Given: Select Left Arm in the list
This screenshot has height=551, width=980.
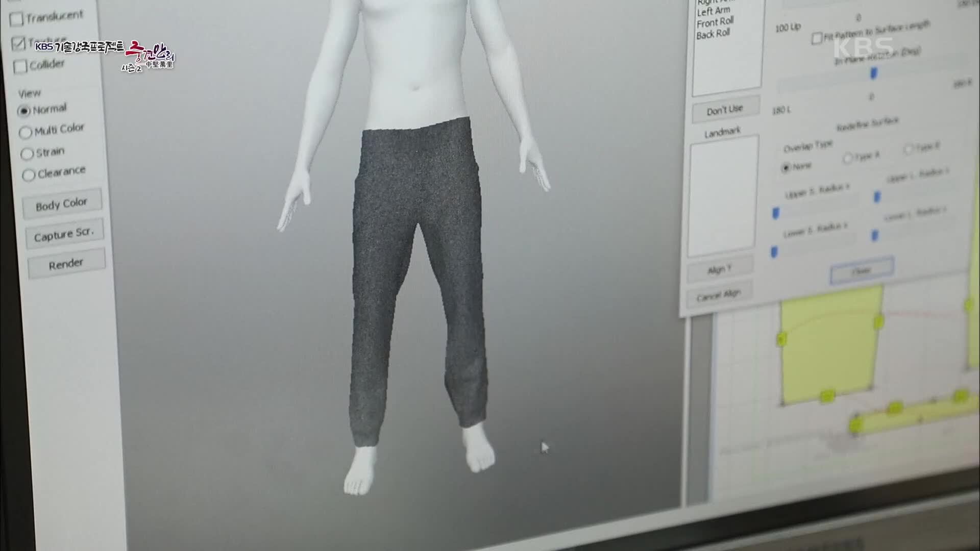Looking at the screenshot, I should click(x=713, y=11).
